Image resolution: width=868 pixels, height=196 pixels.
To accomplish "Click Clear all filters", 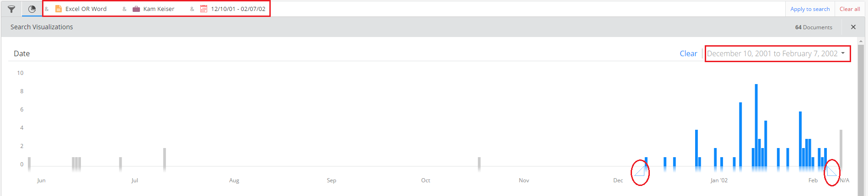I will click(x=850, y=9).
